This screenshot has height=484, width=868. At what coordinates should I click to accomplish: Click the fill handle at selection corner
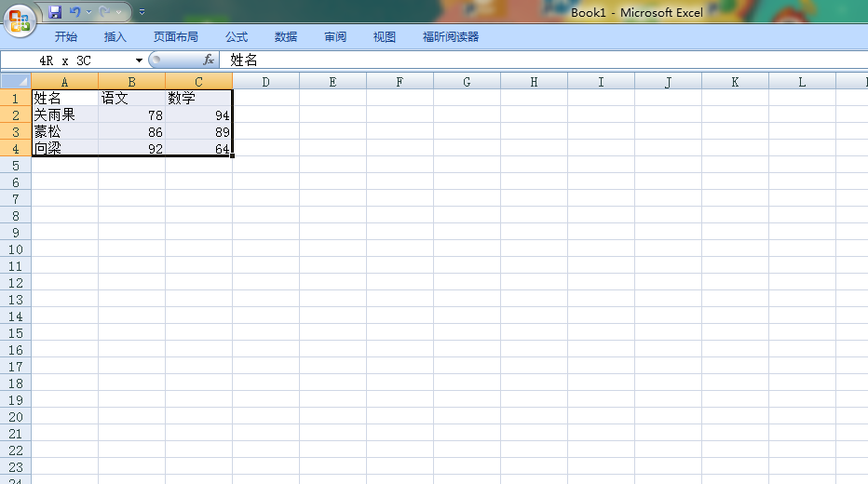[233, 156]
